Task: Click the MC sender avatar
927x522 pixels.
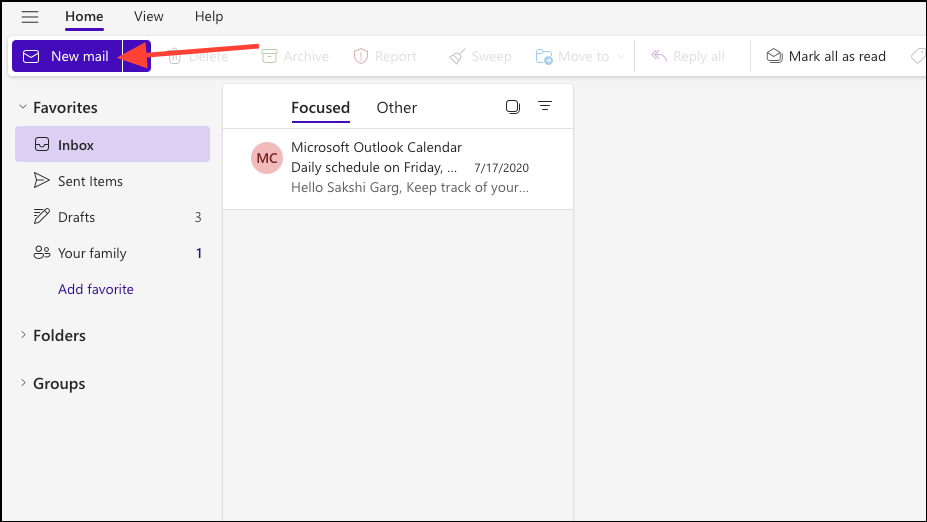Action: [x=267, y=158]
